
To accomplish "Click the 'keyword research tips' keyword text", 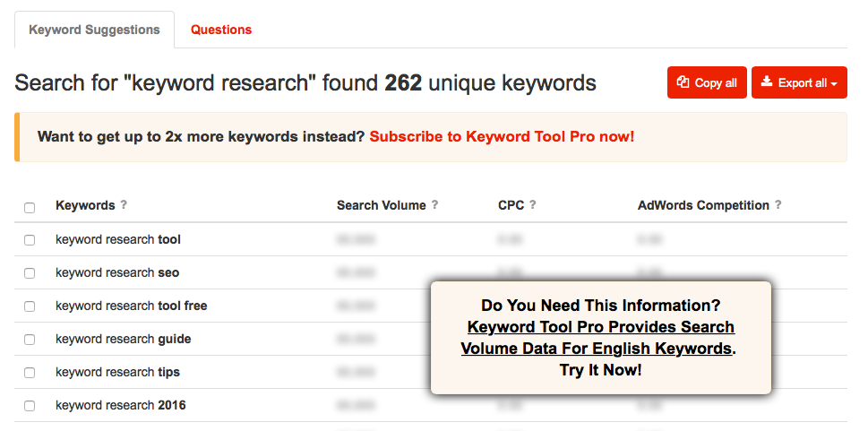I will (118, 372).
